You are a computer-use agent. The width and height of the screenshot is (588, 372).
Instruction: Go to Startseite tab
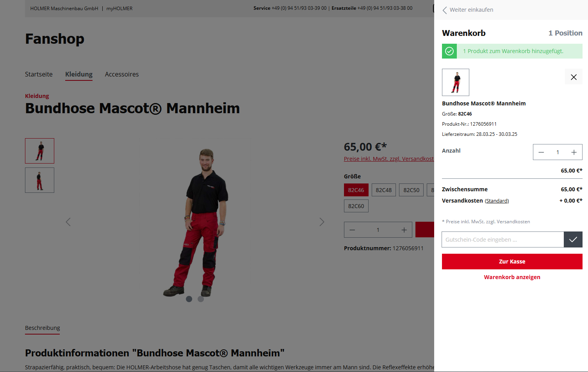click(x=39, y=74)
